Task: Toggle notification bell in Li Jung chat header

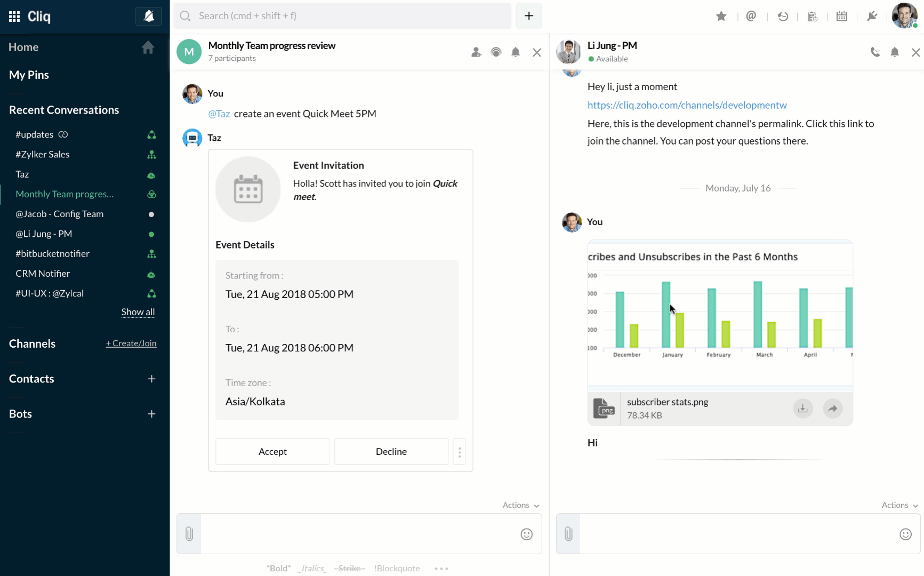Action: click(895, 52)
